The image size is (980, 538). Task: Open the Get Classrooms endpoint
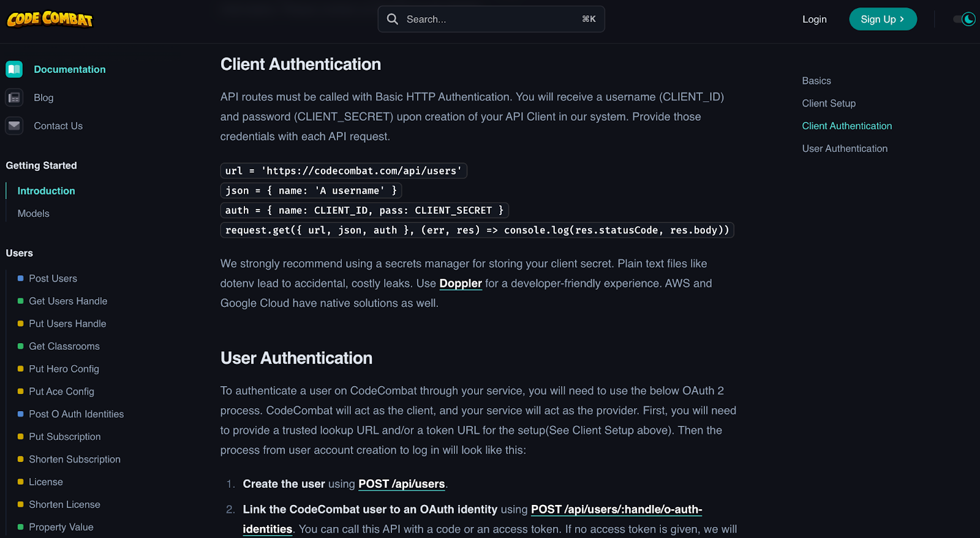64,346
